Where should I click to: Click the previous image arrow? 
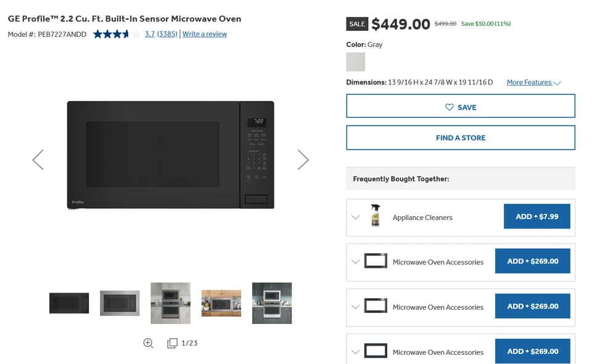[38, 160]
